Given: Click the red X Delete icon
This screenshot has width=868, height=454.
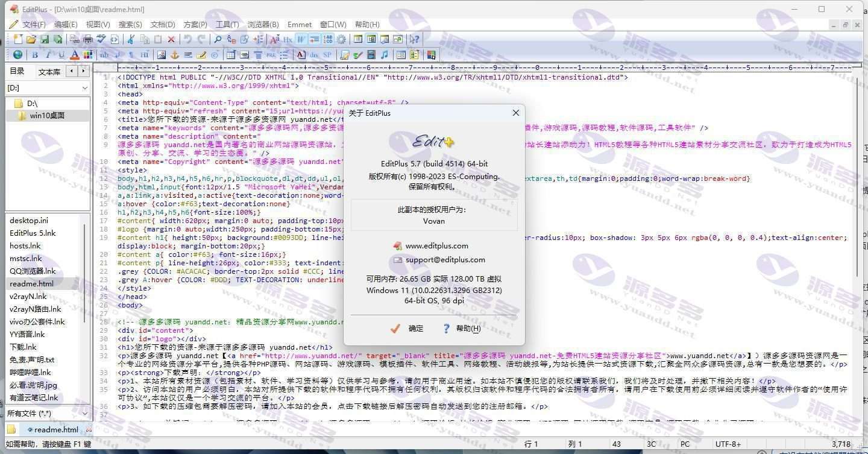Looking at the screenshot, I should click(x=171, y=39).
